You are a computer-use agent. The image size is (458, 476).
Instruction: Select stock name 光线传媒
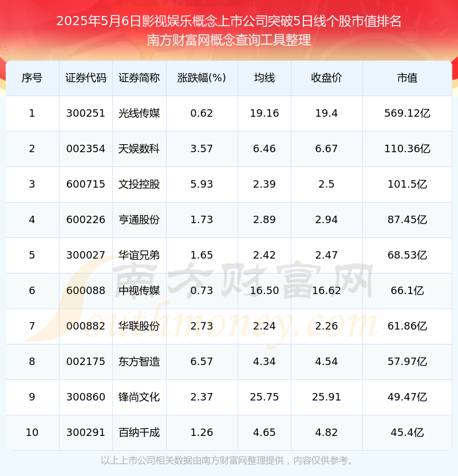click(139, 113)
